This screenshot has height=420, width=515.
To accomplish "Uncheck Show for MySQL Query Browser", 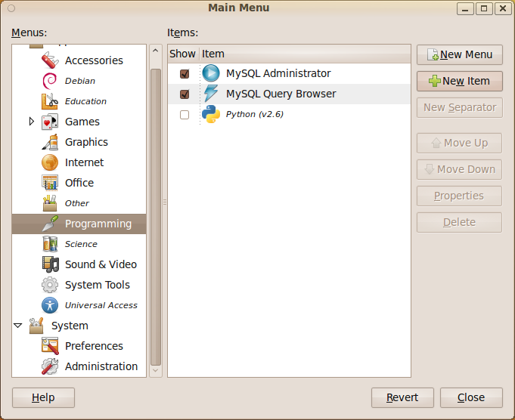I will pyautogui.click(x=185, y=94).
